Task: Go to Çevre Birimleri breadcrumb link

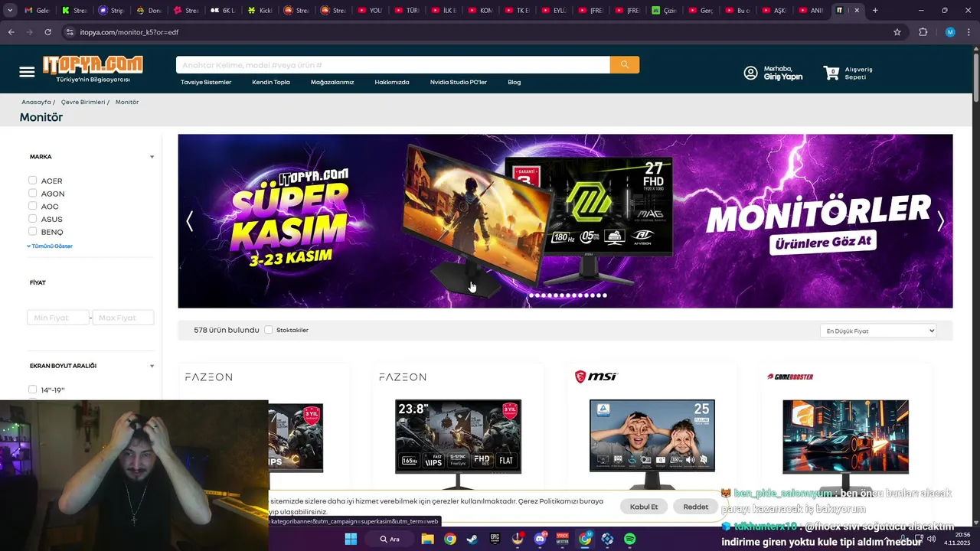Action: [x=83, y=102]
